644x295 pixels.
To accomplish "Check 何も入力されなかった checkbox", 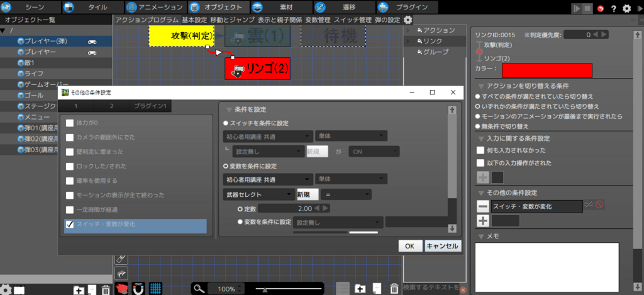I will [x=480, y=150].
